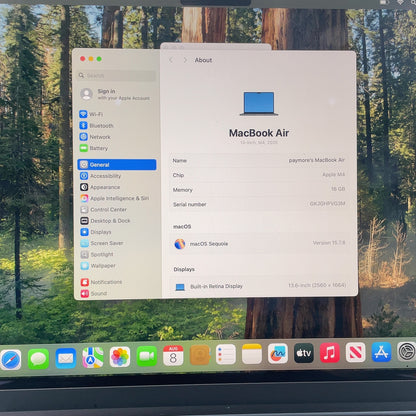Focus the Search field in Settings

click(x=117, y=76)
